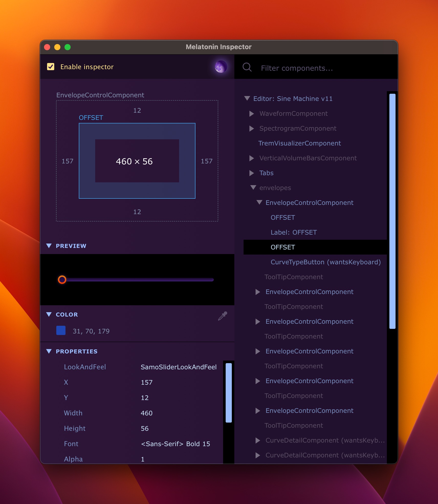Viewport: 438px width, 504px height.
Task: Uncheck the Enable inspector checkbox
Action: [x=51, y=67]
